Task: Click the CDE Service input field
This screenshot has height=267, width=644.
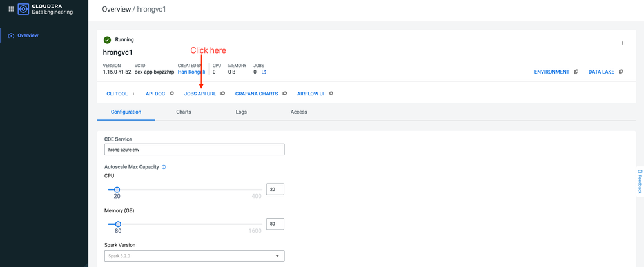Action: 194,150
